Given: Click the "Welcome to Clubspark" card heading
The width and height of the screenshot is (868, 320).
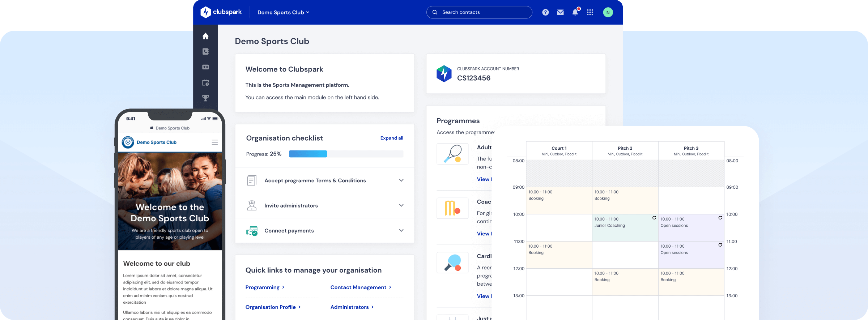Looking at the screenshot, I should (284, 69).
